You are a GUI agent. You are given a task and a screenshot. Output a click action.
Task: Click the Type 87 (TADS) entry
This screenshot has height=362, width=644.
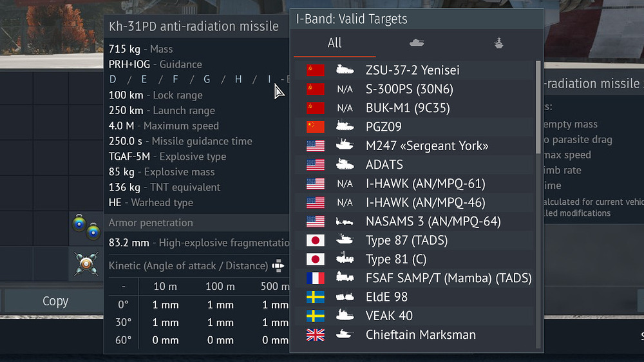point(414,240)
